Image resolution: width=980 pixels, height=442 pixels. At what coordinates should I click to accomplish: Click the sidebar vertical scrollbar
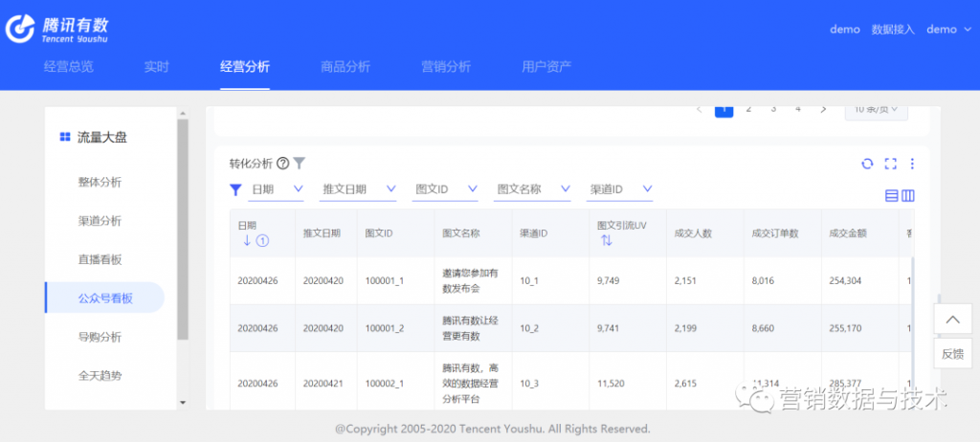(183, 230)
